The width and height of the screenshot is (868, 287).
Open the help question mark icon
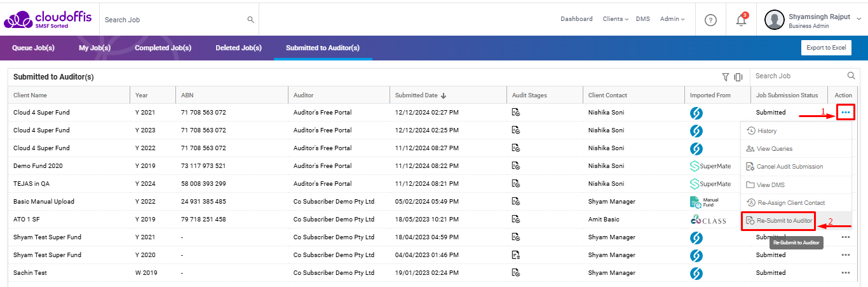click(x=711, y=20)
